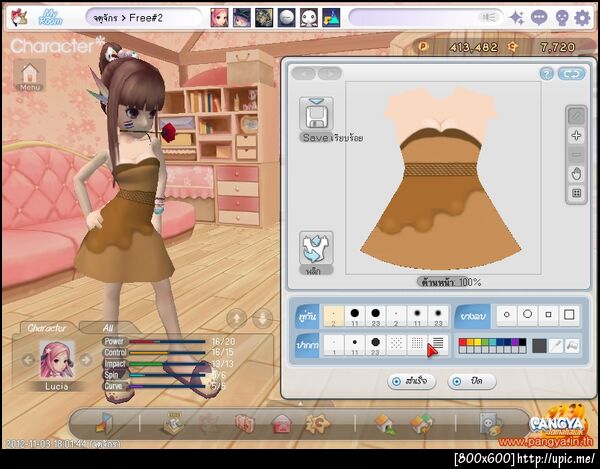
Task: Pick the red color swatch
Action: pos(463,342)
